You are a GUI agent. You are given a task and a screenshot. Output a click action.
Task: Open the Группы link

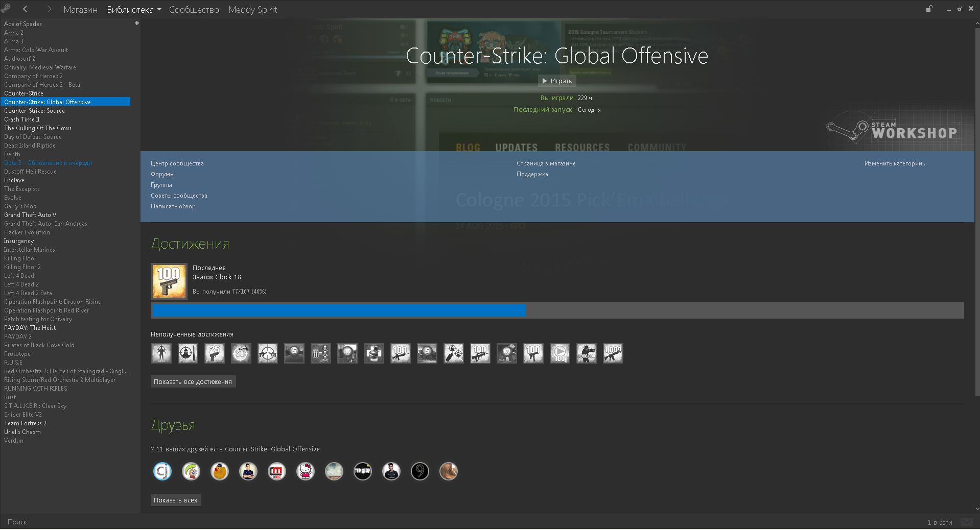(161, 185)
